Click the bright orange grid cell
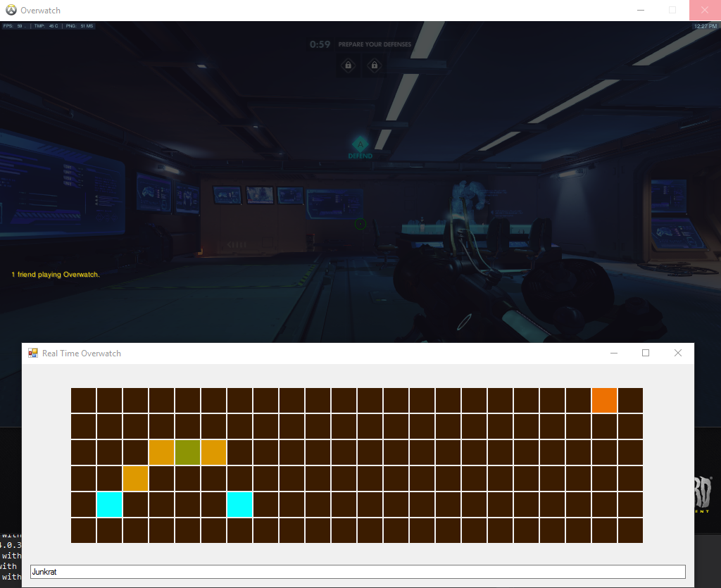Image resolution: width=721 pixels, height=588 pixels. click(604, 400)
